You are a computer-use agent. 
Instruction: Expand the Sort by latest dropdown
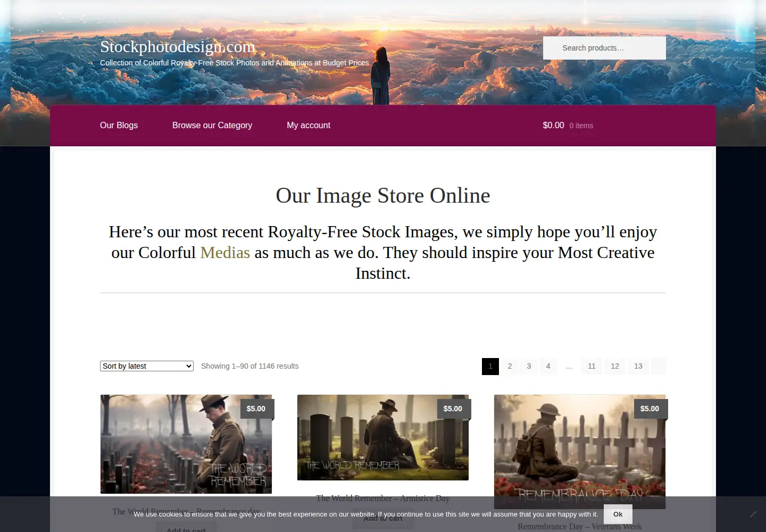pyautogui.click(x=147, y=366)
